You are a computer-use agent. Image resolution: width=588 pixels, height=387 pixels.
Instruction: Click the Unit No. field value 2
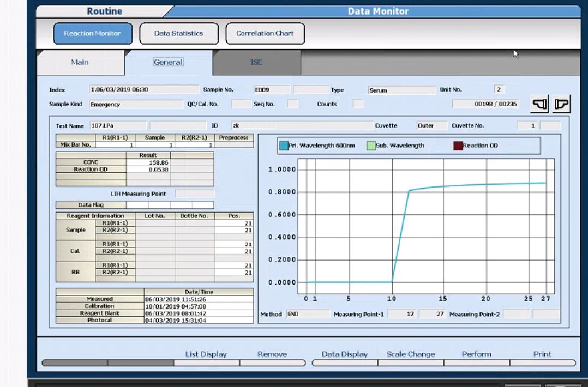499,89
